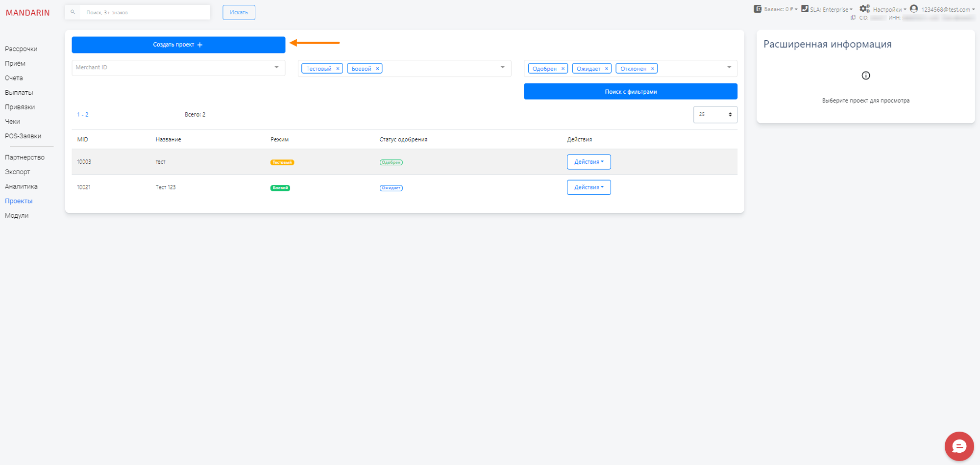This screenshot has height=465, width=980.
Task: Click the Поиск с фильтрами button
Action: [x=630, y=92]
